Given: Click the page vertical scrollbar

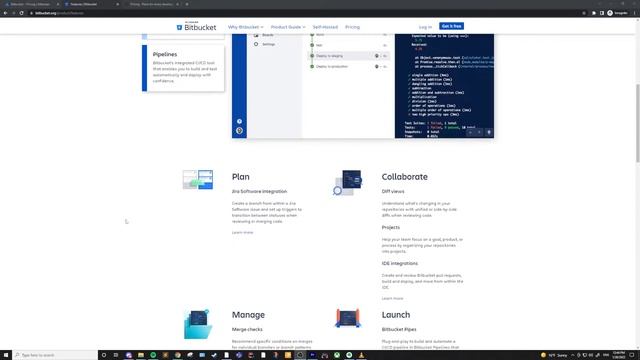Looking at the screenshot, I should tap(638, 122).
